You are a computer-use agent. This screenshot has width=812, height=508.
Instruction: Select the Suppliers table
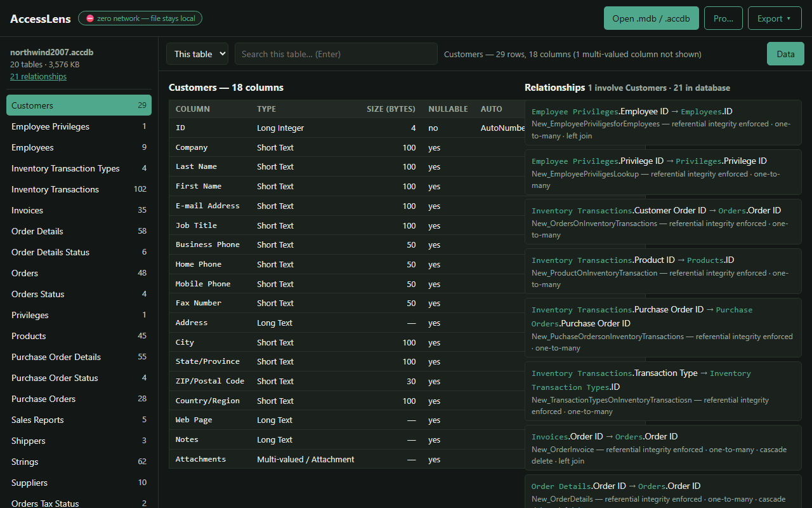point(79,483)
